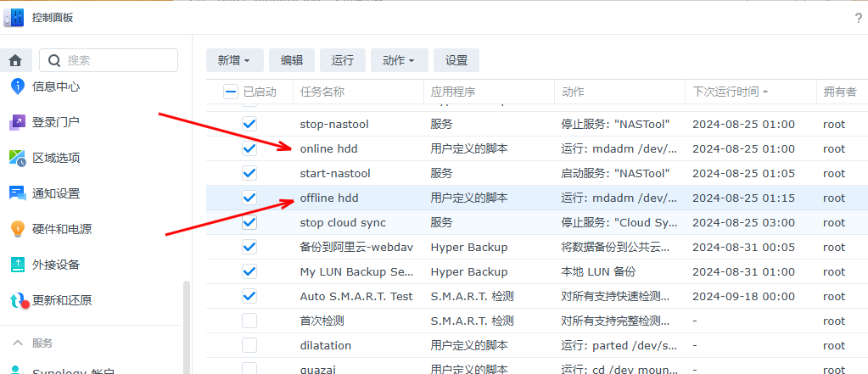Uncheck the online hdd task checkbox

point(249,148)
